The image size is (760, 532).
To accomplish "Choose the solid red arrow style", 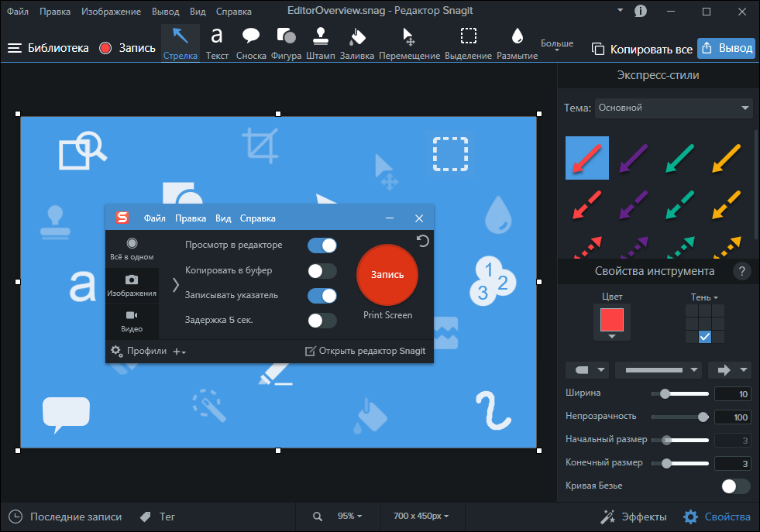I will coord(587,158).
